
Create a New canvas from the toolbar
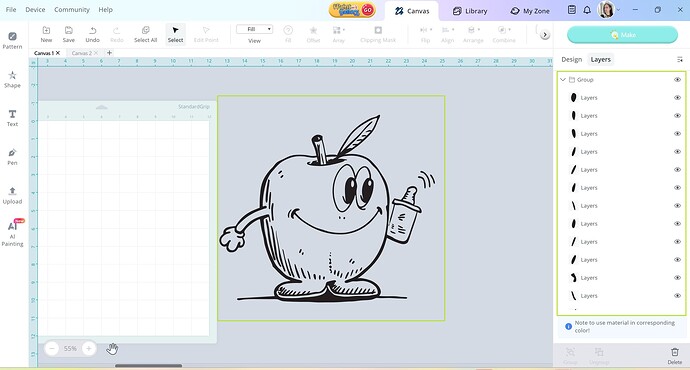46,34
